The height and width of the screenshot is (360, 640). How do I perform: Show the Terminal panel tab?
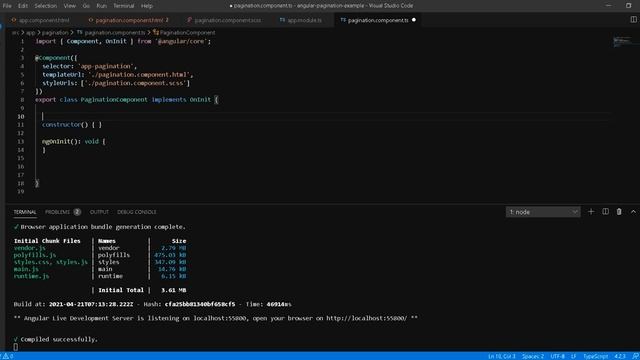coord(24,212)
